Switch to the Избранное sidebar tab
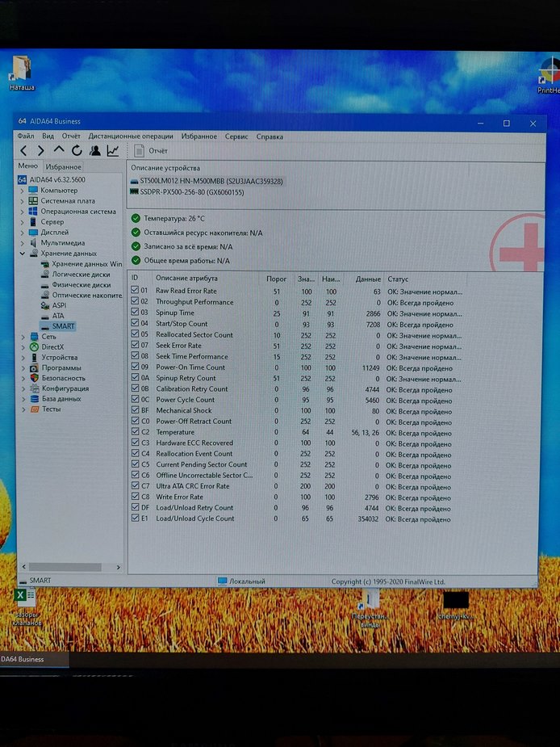 62,166
